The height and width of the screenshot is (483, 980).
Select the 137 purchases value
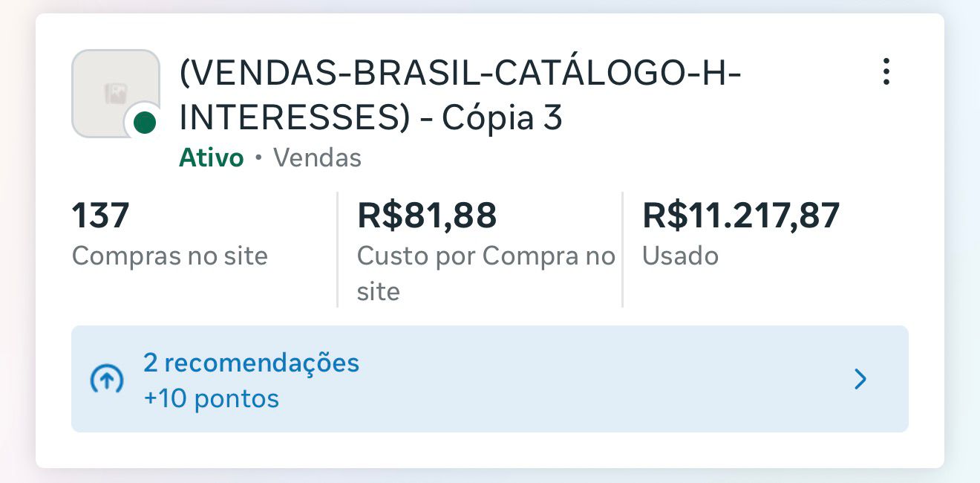(101, 216)
